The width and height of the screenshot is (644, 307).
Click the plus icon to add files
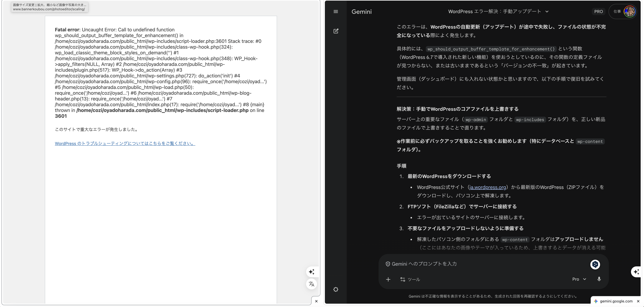pos(388,279)
